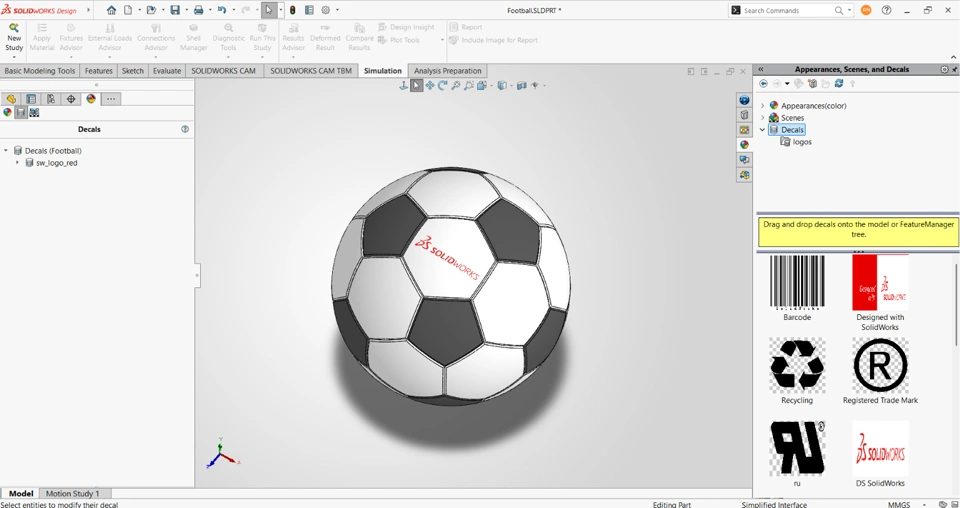Click the decal library vertical scrollbar
This screenshot has width=960, height=508.
(956, 304)
